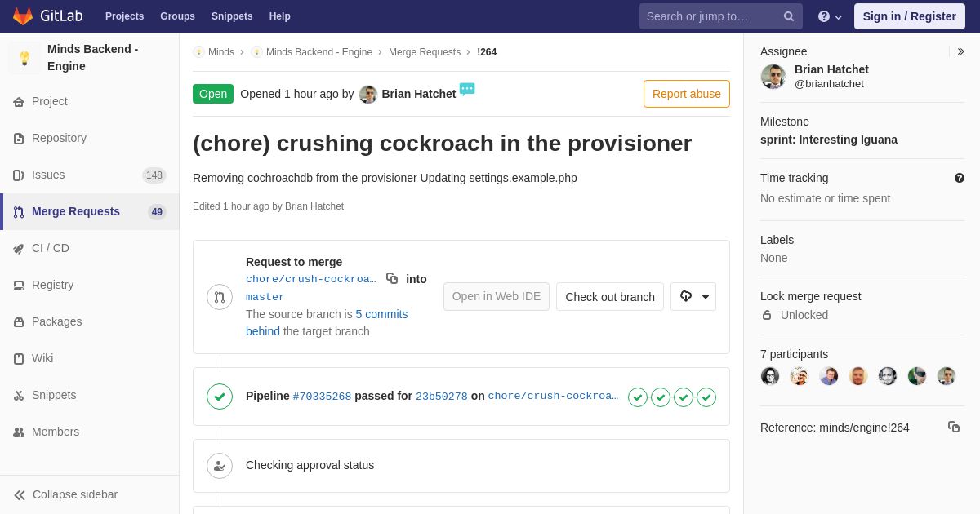Click the first pipeline stage status icon
Viewport: 980px width, 514px height.
(638, 397)
